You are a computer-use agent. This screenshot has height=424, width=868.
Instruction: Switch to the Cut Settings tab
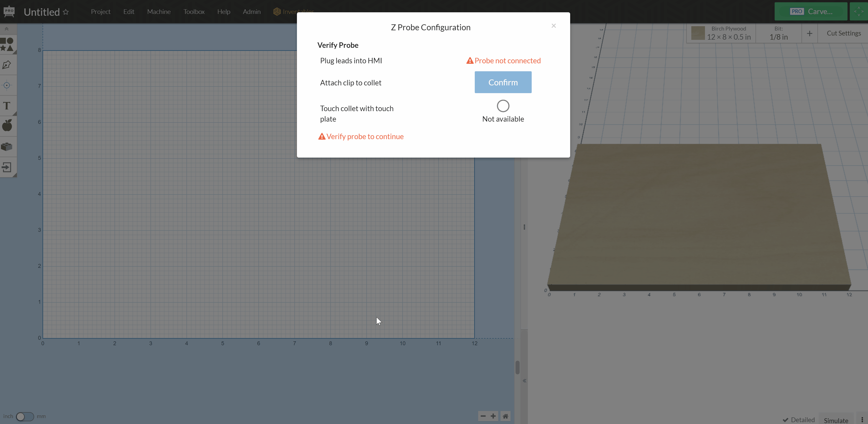point(844,33)
